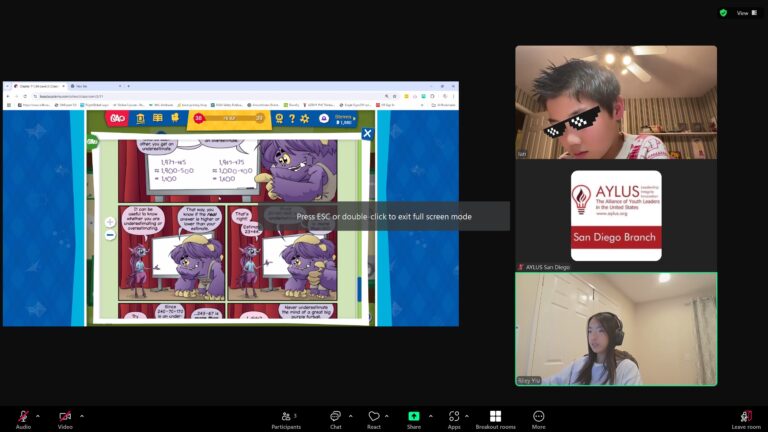
Task: Open Zoom Apps
Action: 454,419
